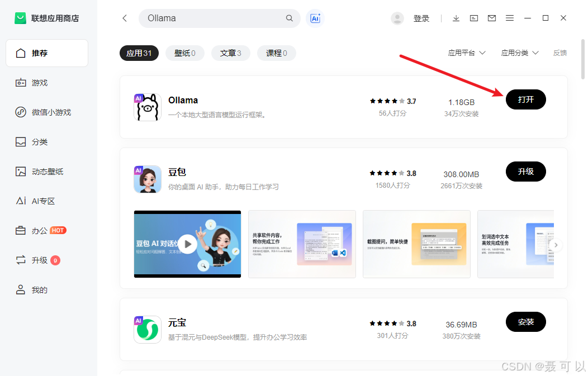Screen dimensions: 588x376
Task: Open the 截图提问，简单快捷 screenshot thumbnail
Action: click(x=416, y=244)
